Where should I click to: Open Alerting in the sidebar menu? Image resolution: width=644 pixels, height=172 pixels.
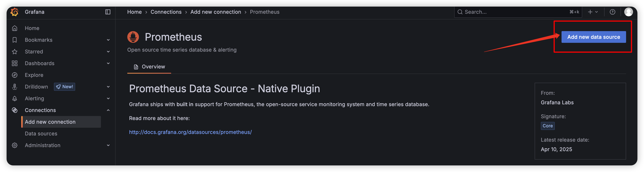(x=34, y=98)
